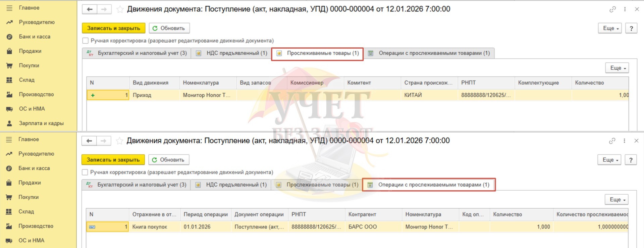The height and width of the screenshot is (248, 644).
Task: Enable Ручная корректировка checkbox in upper window
Action: (86, 41)
